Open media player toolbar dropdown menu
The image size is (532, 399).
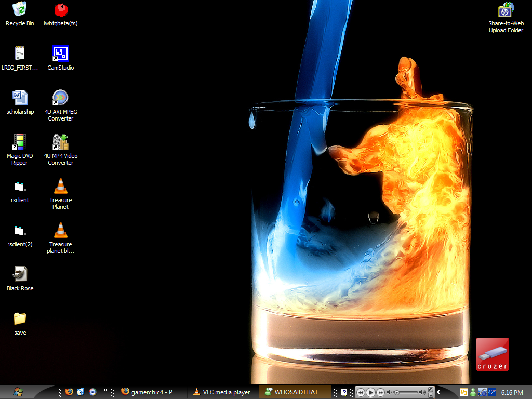[431, 395]
